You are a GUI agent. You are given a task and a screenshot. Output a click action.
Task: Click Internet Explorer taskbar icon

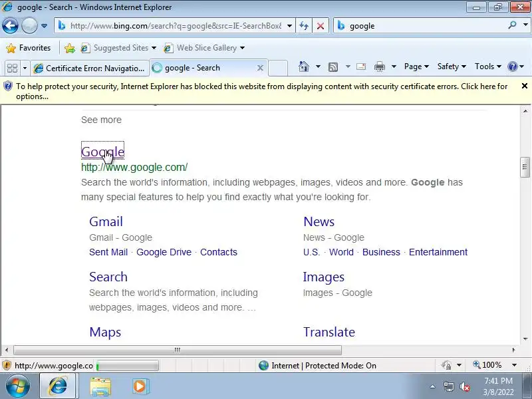click(58, 386)
